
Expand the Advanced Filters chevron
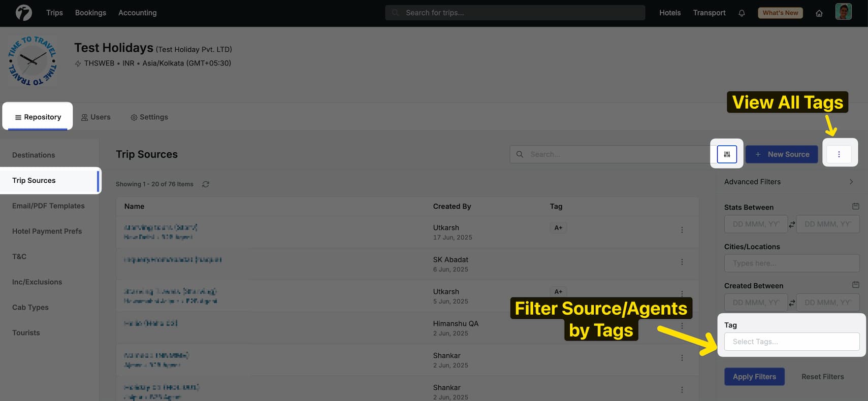point(851,182)
